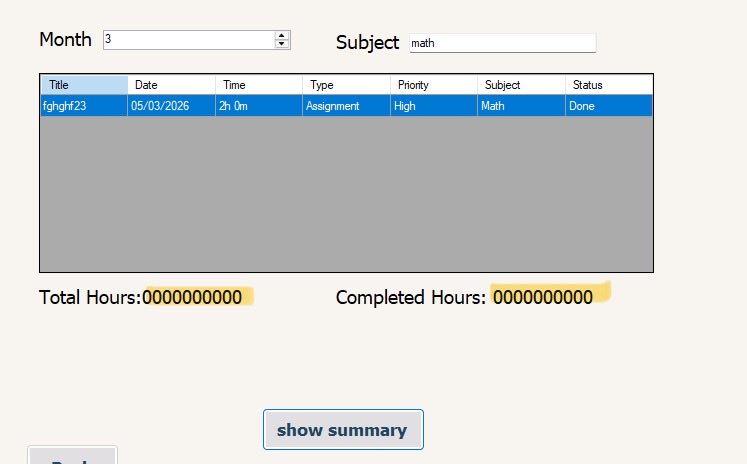Viewport: 747px width, 464px height.
Task: Select the Done status cell
Action: 609,106
